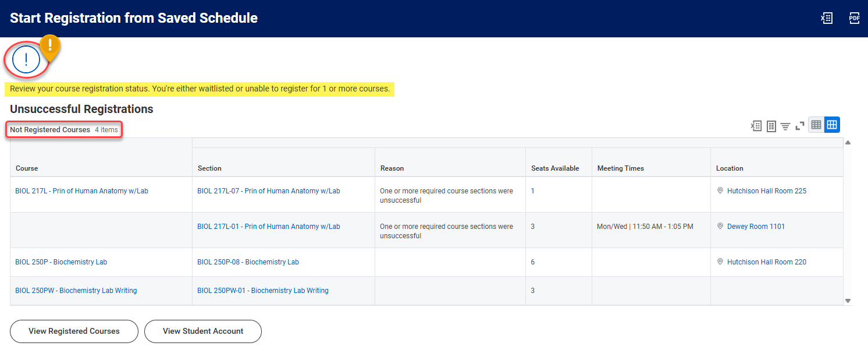Open BIOL 217L - Prin of Human Anatomy w/Lab

(x=81, y=190)
